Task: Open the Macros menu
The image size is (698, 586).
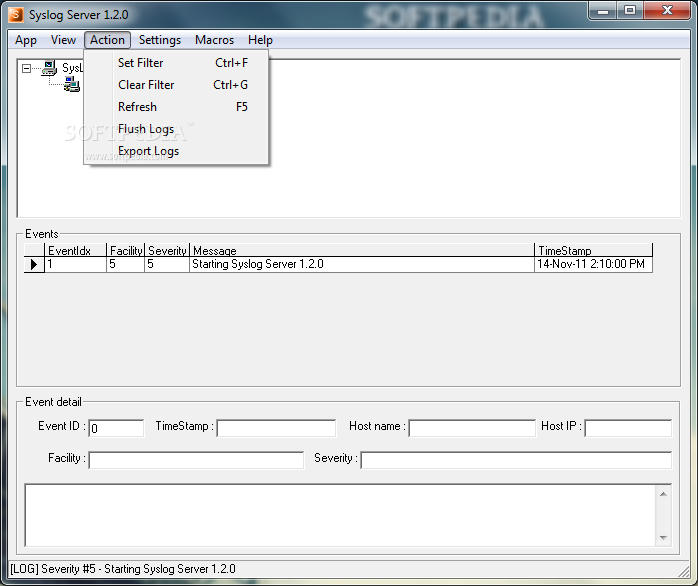Action: [214, 40]
